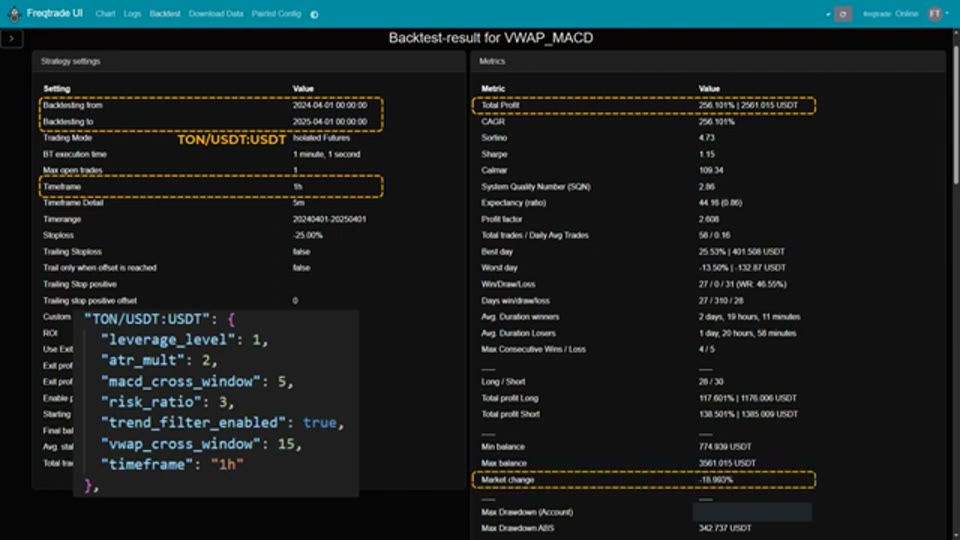
Task: Open the Download Data menu item
Action: pos(216,13)
